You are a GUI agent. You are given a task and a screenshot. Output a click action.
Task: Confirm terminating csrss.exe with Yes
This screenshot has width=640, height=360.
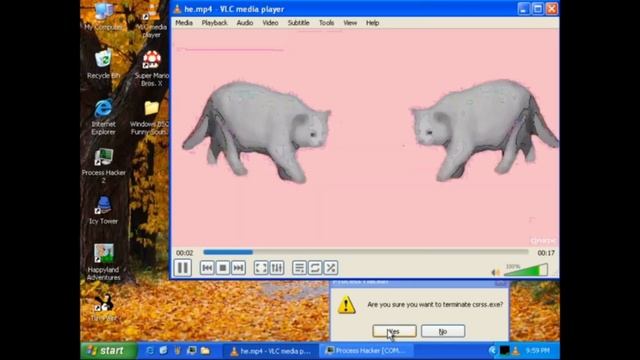tap(394, 331)
